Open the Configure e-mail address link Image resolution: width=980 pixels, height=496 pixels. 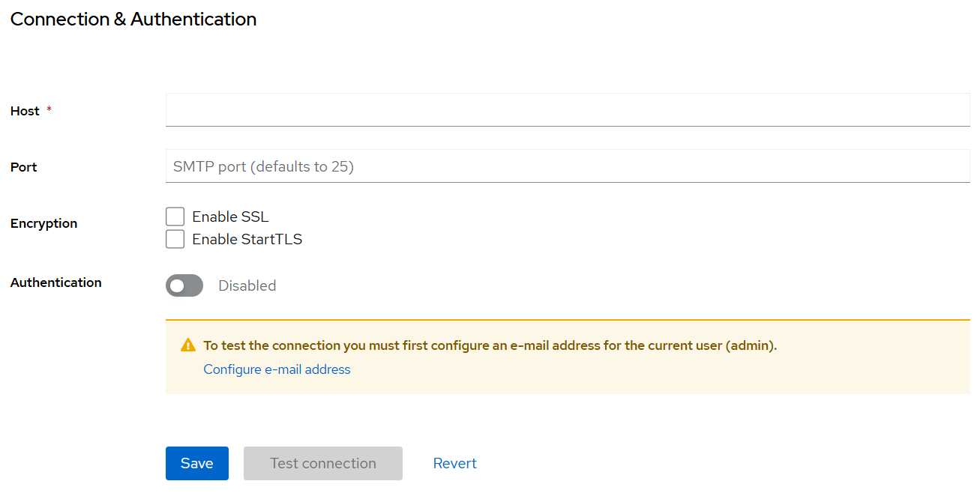[277, 369]
